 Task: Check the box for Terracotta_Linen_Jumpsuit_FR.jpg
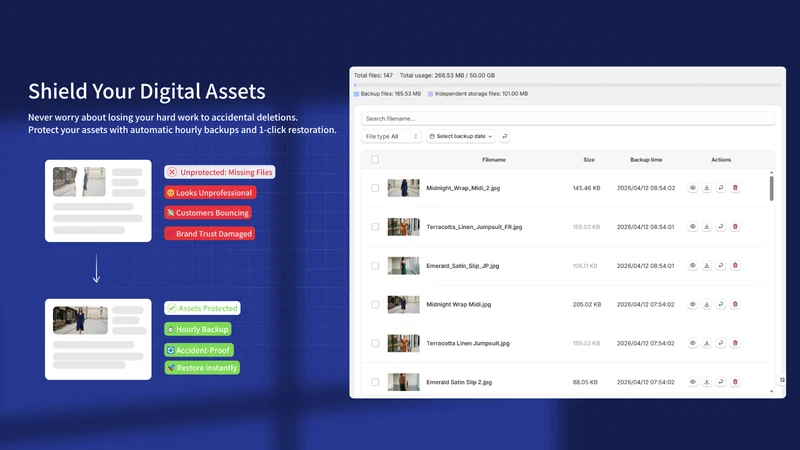375,227
